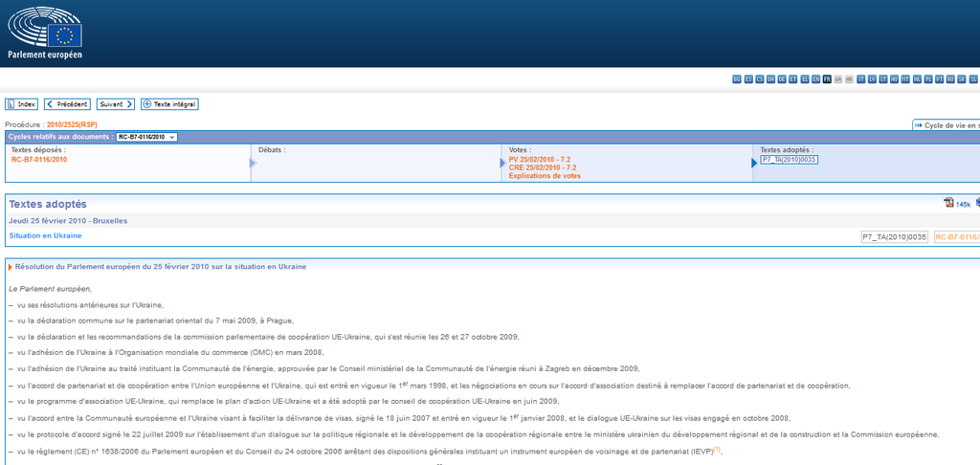Select the BG language icon

[737, 78]
